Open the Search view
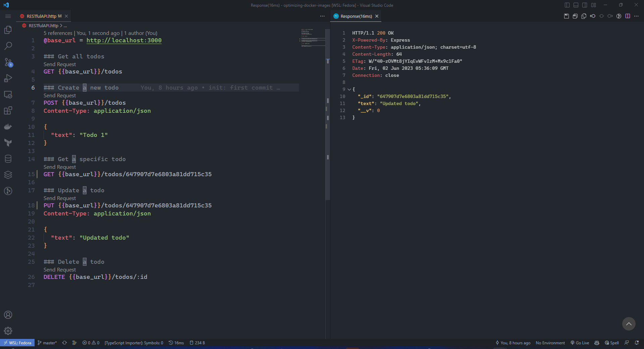Image resolution: width=644 pixels, height=349 pixels. coord(8,46)
